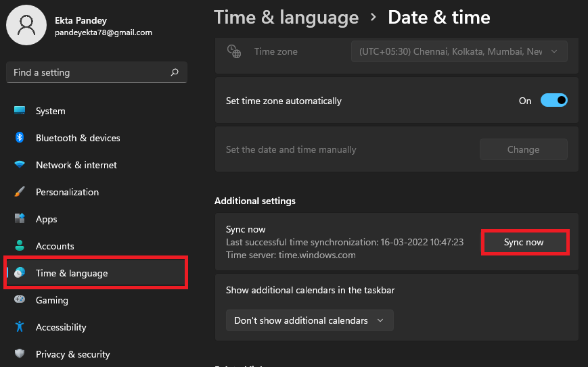Open the Time zone dropdown
Viewport: 588px width, 367px height.
459,51
